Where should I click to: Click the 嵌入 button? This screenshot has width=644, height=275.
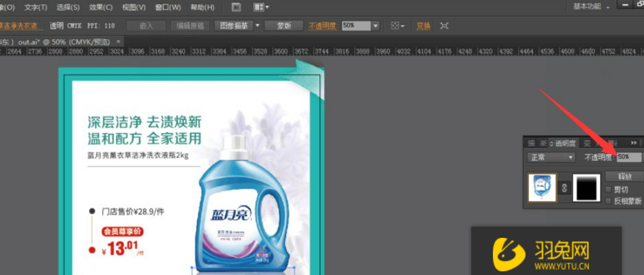pyautogui.click(x=146, y=26)
